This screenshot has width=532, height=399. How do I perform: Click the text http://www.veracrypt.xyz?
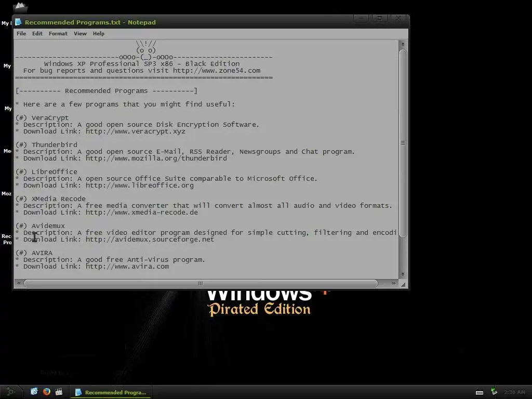point(136,131)
